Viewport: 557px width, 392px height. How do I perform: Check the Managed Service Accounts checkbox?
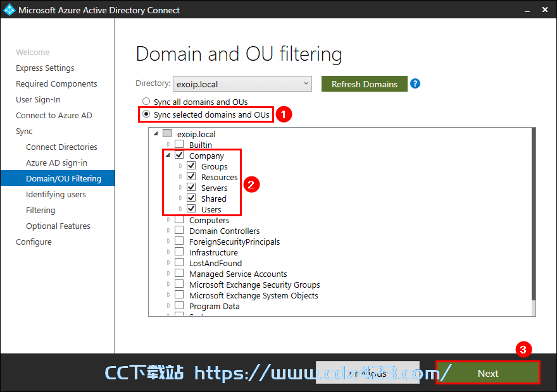(x=179, y=273)
